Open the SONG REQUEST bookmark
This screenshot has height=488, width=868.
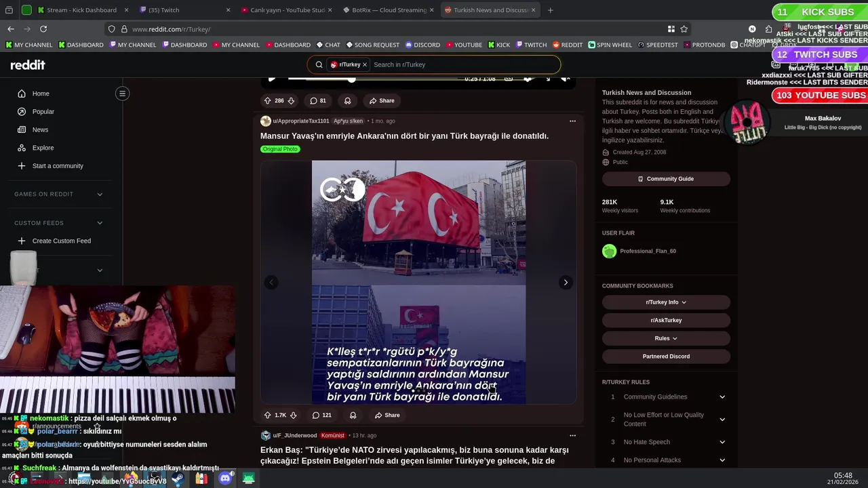[x=373, y=45]
